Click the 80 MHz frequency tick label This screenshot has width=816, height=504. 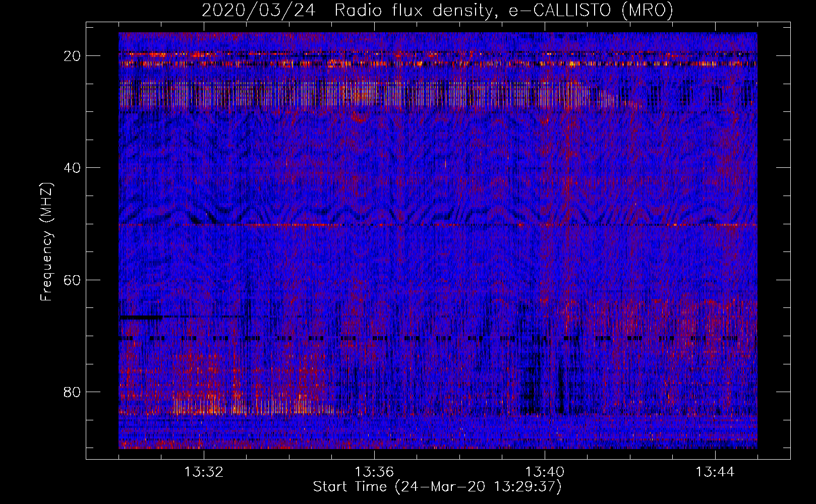click(72, 392)
